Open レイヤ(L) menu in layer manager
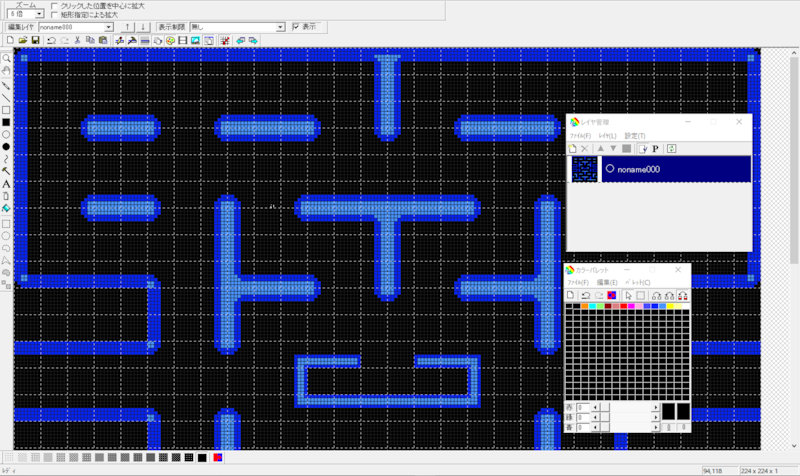The image size is (800, 476). [607, 136]
